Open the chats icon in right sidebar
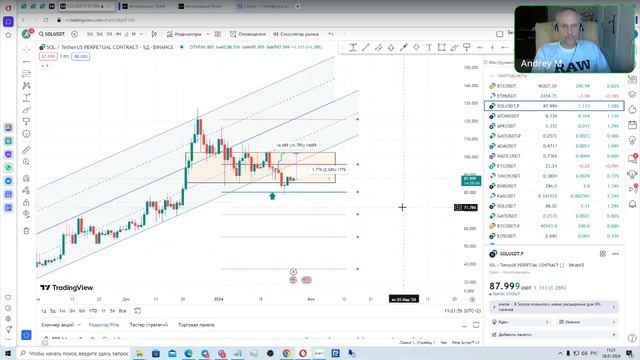This screenshot has width=640, height=360. [632, 158]
